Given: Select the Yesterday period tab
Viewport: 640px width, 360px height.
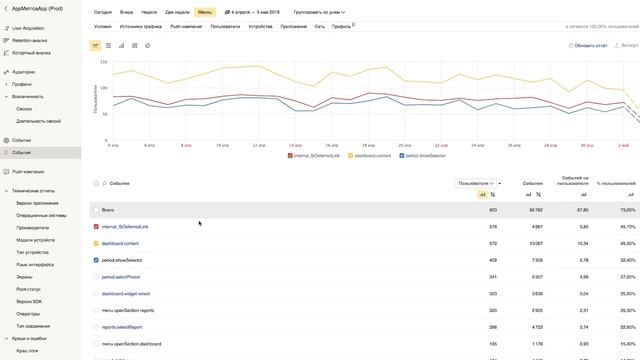Looking at the screenshot, I should (127, 12).
